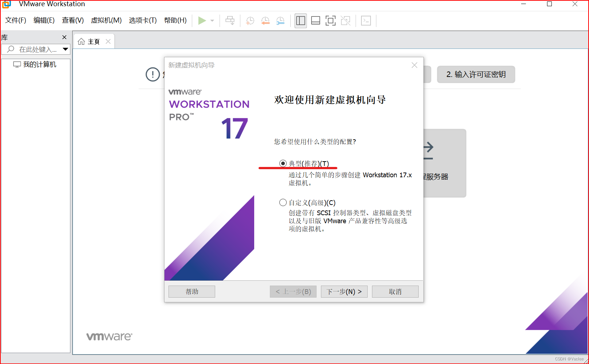Close the 新建虚拟机向导 dialog

tap(414, 65)
